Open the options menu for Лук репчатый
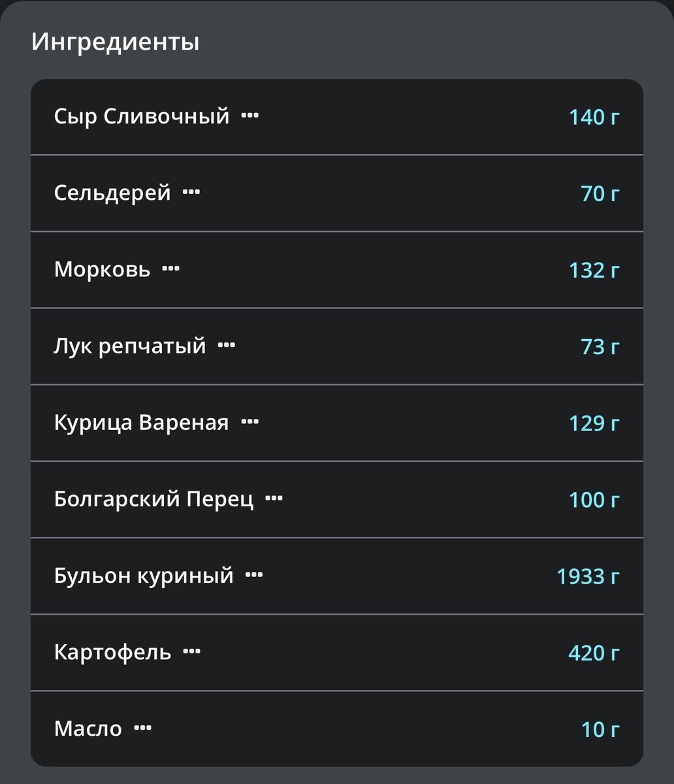The height and width of the screenshot is (784, 674). 227,346
